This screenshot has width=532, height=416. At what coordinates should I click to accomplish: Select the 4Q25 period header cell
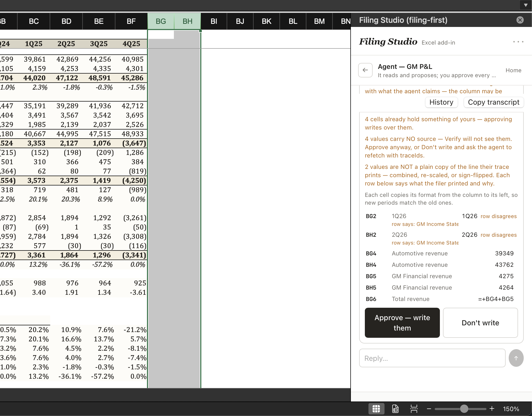tap(131, 44)
